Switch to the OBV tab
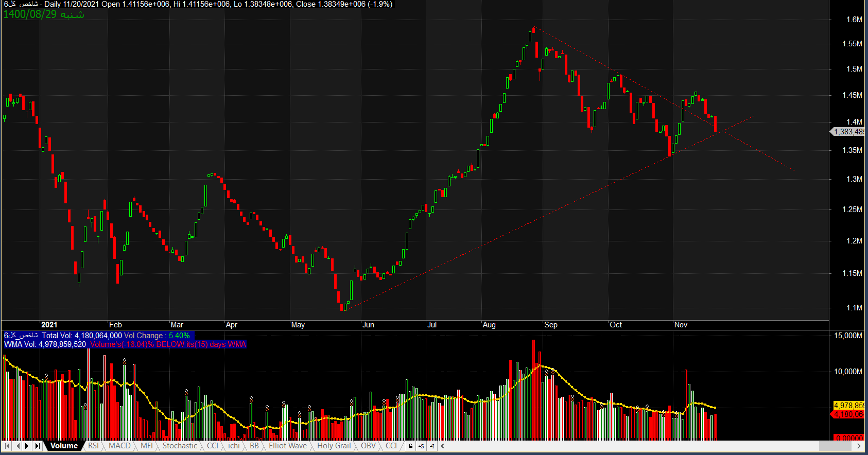This screenshot has height=455, width=868. point(368,446)
